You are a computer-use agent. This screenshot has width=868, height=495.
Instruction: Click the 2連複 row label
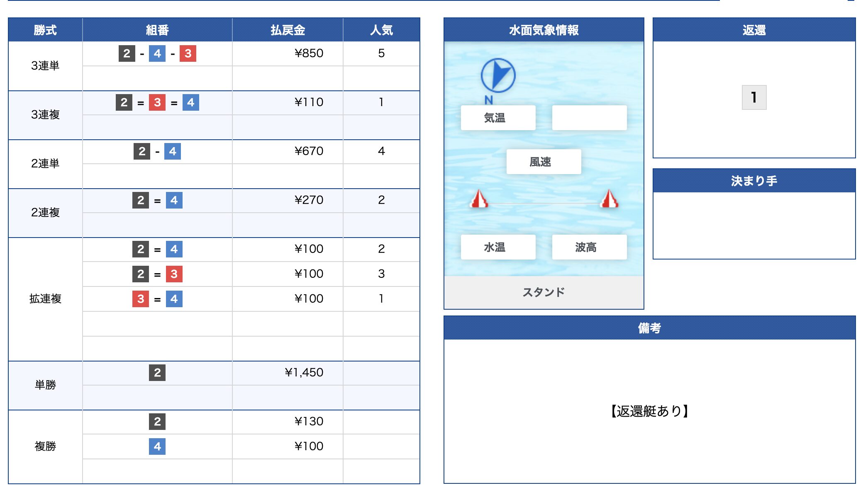click(x=45, y=212)
